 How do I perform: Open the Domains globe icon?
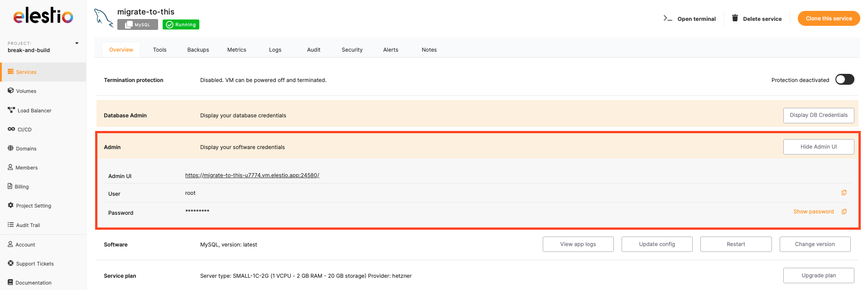pyautogui.click(x=10, y=148)
